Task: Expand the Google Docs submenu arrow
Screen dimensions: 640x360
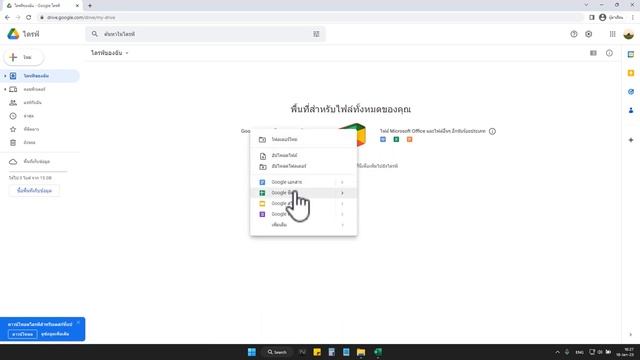Action: click(342, 182)
